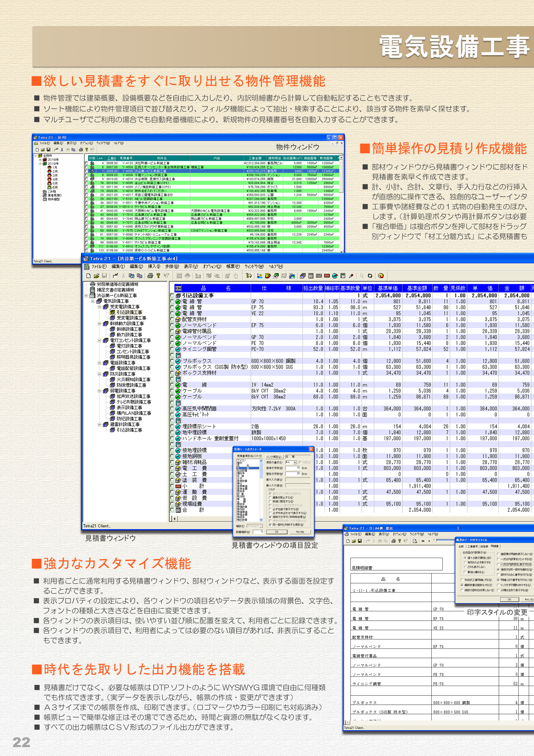Switch to the 総括表 tab
This screenshot has height=756, width=534.
point(484,547)
